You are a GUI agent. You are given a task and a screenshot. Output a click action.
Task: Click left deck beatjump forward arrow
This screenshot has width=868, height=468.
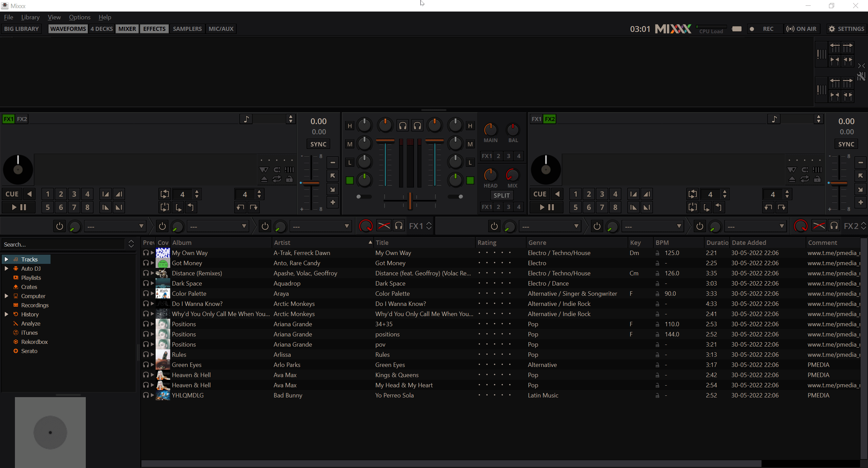pyautogui.click(x=254, y=207)
